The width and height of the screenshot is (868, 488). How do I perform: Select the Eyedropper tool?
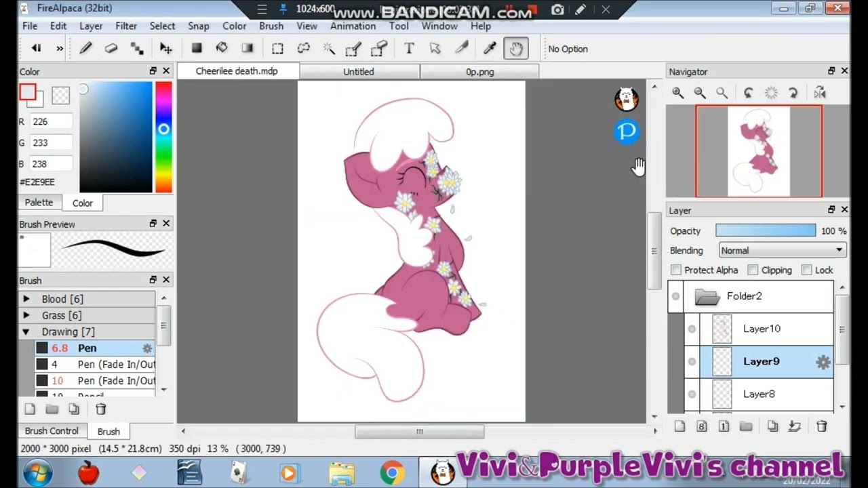tap(490, 48)
